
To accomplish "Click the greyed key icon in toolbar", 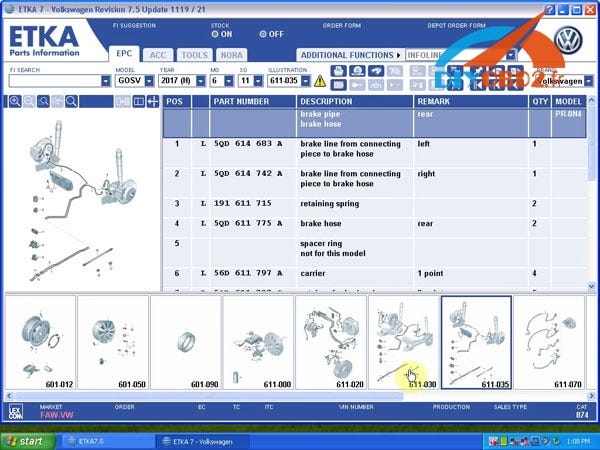I will [x=357, y=85].
